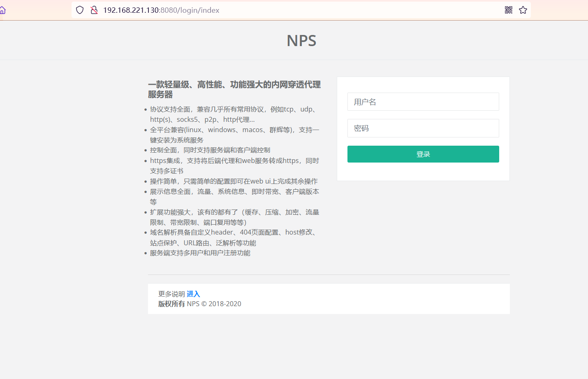Click the browser home icon
Screen dimensions: 588x379
pos(2,10)
